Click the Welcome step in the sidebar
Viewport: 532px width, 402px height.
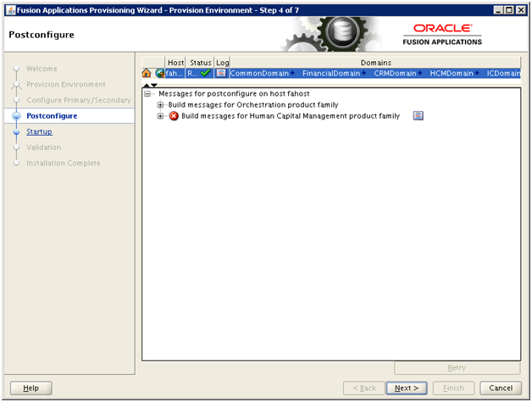[x=42, y=69]
